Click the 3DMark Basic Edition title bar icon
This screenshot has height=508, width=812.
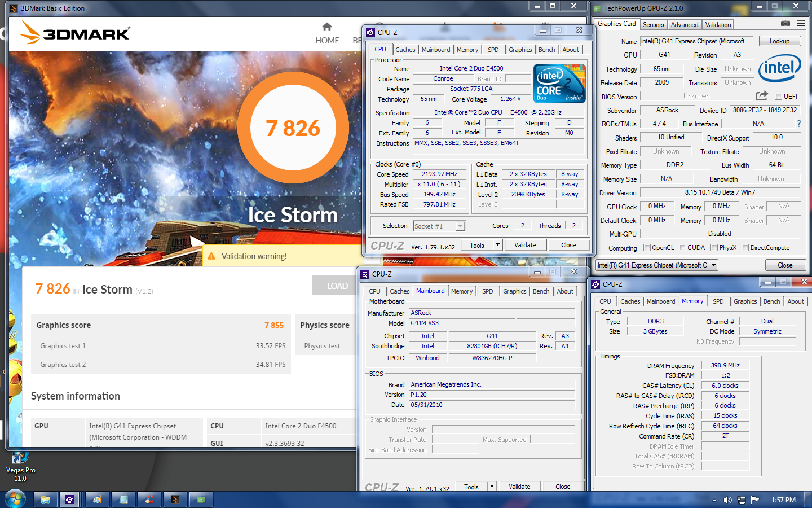14,8
